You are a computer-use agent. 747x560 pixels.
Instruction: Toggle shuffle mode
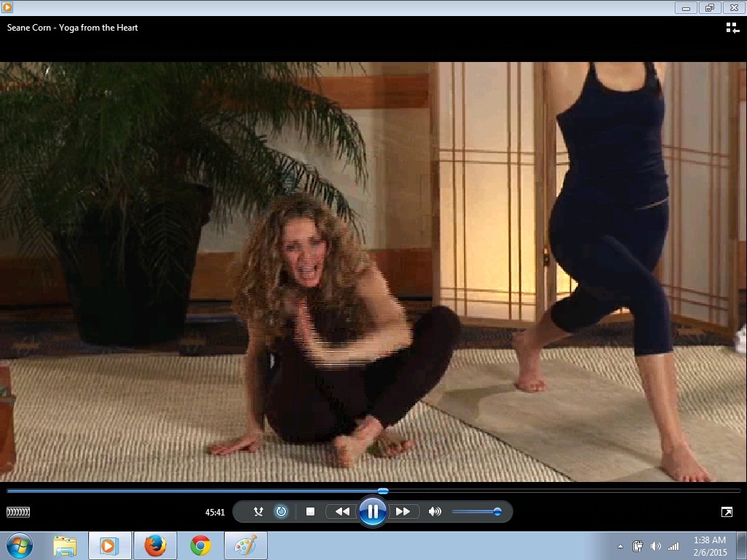258,511
